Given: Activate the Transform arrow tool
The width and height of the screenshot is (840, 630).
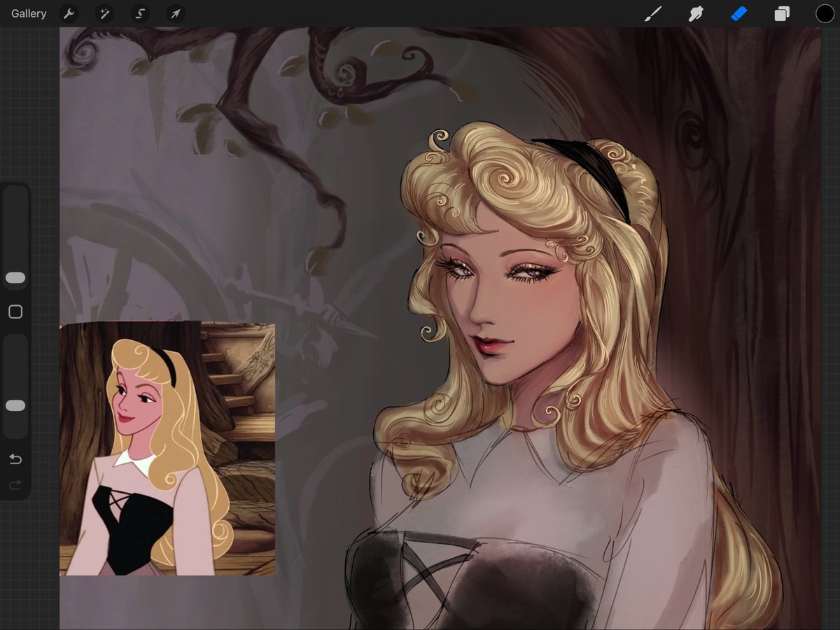Looking at the screenshot, I should (176, 13).
